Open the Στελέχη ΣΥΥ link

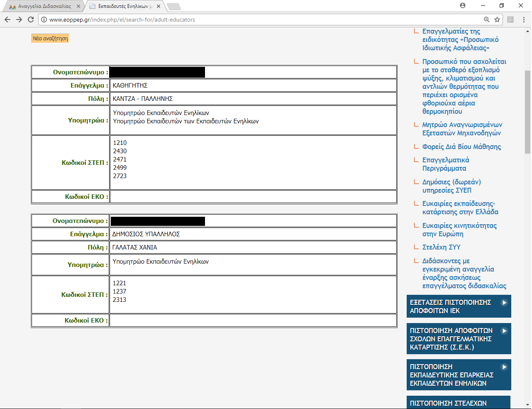(441, 247)
